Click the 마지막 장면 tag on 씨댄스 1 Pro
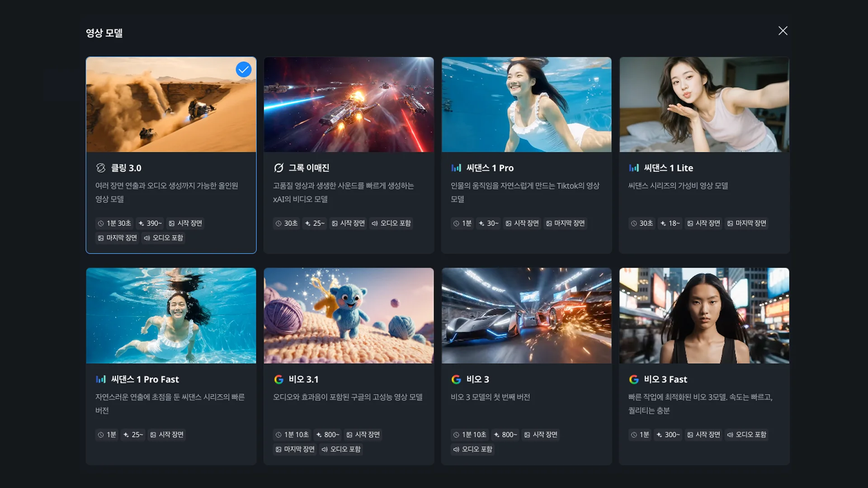Image resolution: width=868 pixels, height=488 pixels. pyautogui.click(x=565, y=223)
